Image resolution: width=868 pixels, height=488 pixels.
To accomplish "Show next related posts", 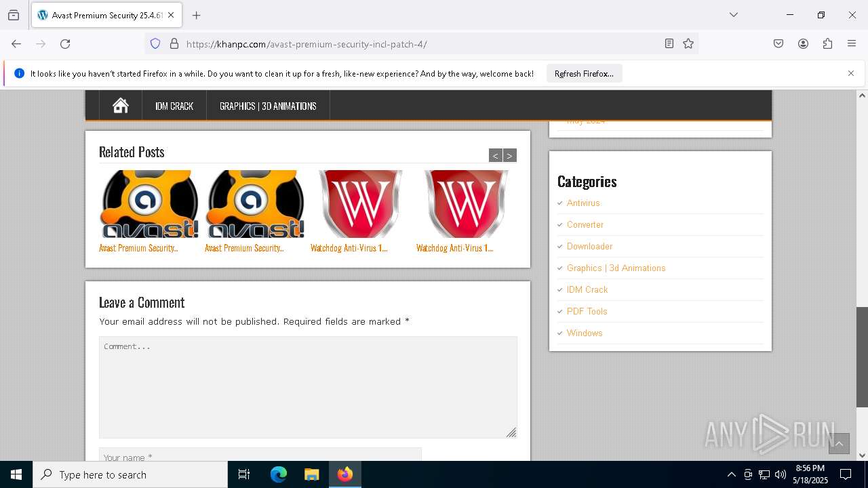I will pyautogui.click(x=510, y=156).
